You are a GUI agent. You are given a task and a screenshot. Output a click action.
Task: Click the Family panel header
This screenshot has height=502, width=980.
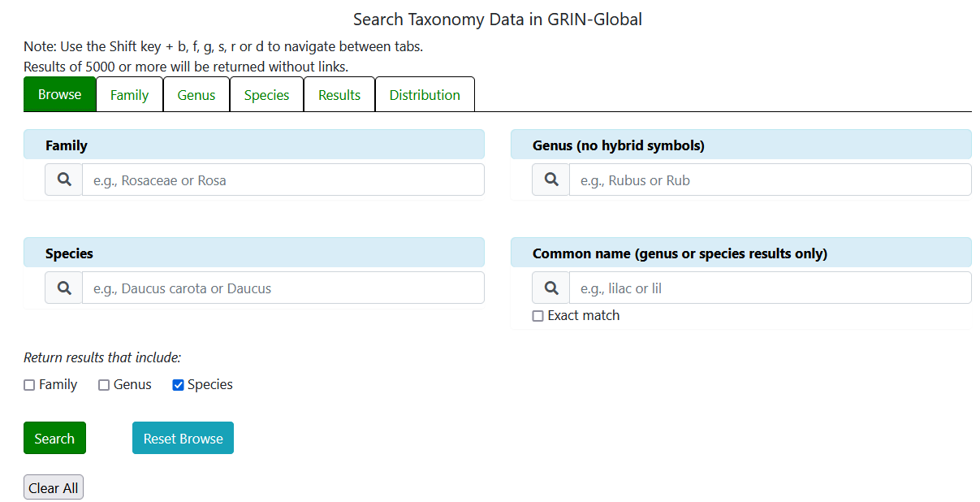(254, 145)
